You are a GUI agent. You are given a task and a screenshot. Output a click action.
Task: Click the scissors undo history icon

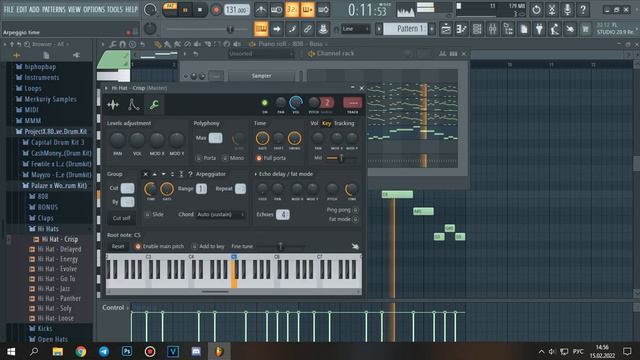pyautogui.click(x=552, y=9)
